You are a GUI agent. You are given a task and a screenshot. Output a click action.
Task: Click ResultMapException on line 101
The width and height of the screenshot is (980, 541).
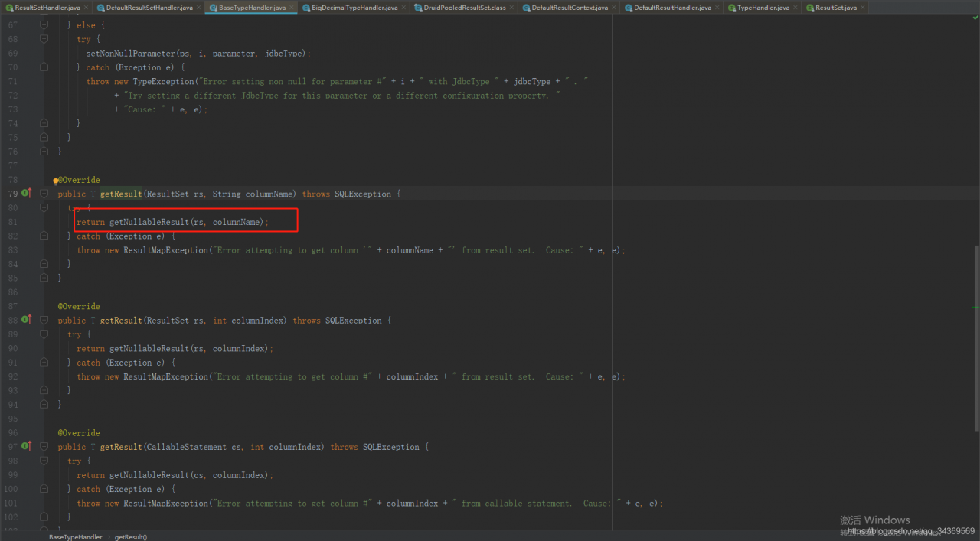click(x=166, y=503)
